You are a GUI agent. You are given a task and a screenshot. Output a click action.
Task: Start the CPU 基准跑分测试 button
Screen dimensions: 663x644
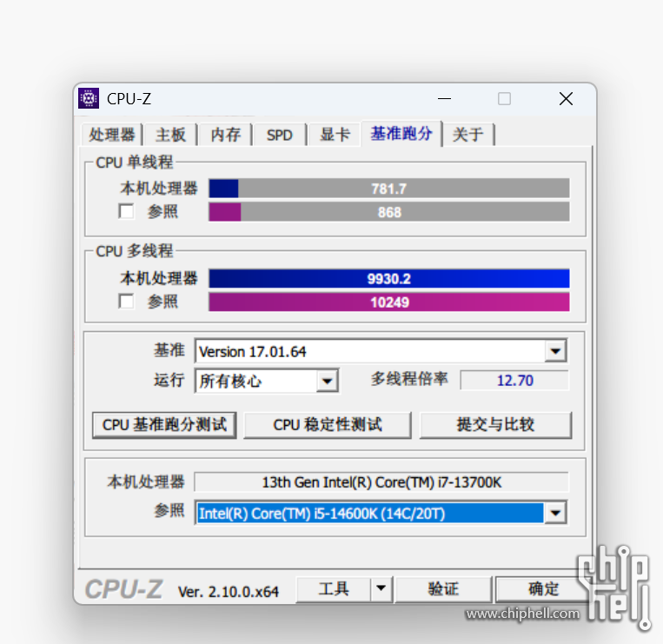pyautogui.click(x=164, y=425)
